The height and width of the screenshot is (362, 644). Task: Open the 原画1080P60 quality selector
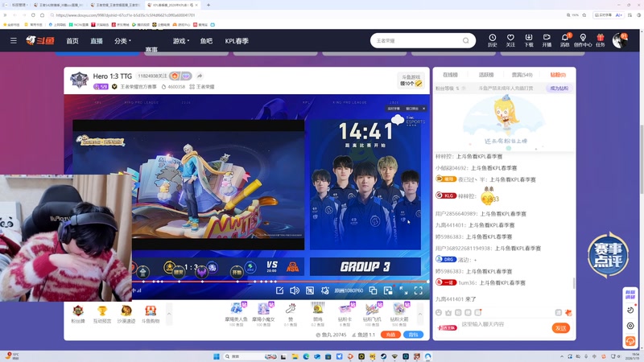tap(349, 290)
